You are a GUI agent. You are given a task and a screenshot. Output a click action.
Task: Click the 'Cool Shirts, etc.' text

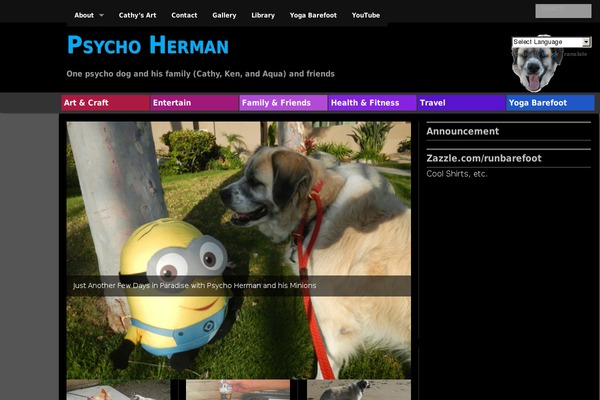coord(457,174)
